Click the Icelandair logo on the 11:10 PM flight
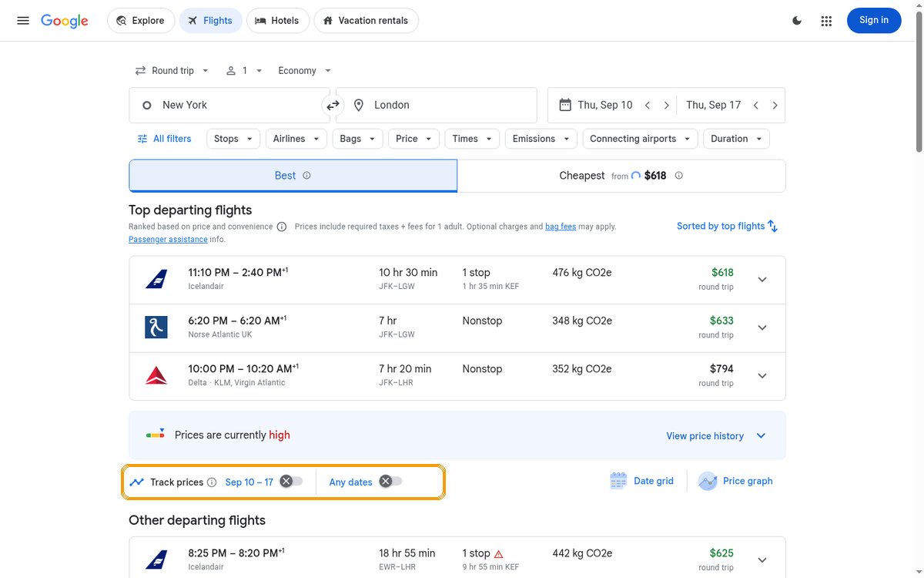Viewport: 924px width, 578px height. pyautogui.click(x=156, y=279)
